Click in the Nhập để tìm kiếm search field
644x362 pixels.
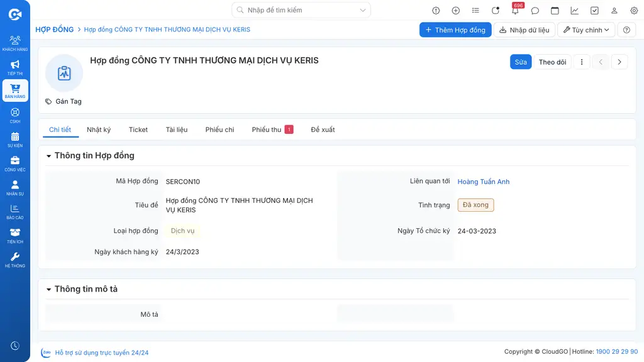coord(301,10)
